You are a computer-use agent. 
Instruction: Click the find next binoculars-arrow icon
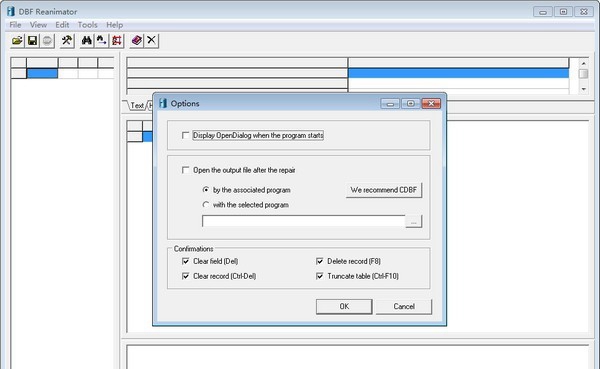(101, 41)
